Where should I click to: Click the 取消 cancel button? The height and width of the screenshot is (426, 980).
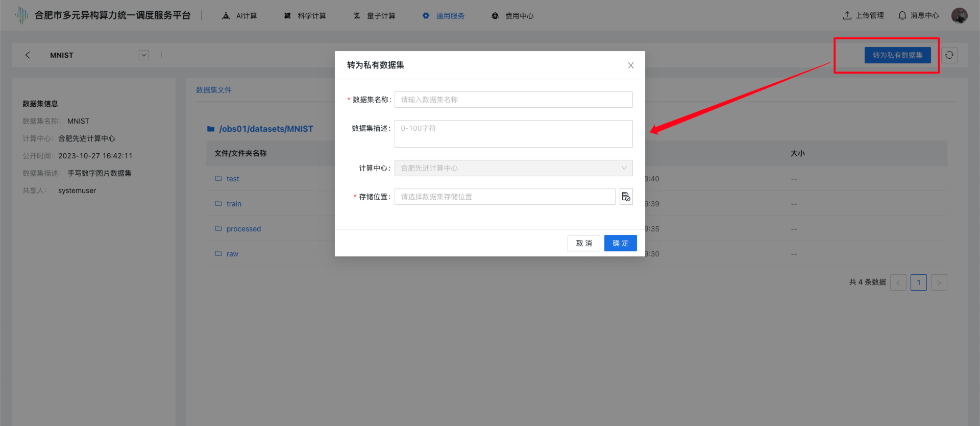pyautogui.click(x=583, y=243)
